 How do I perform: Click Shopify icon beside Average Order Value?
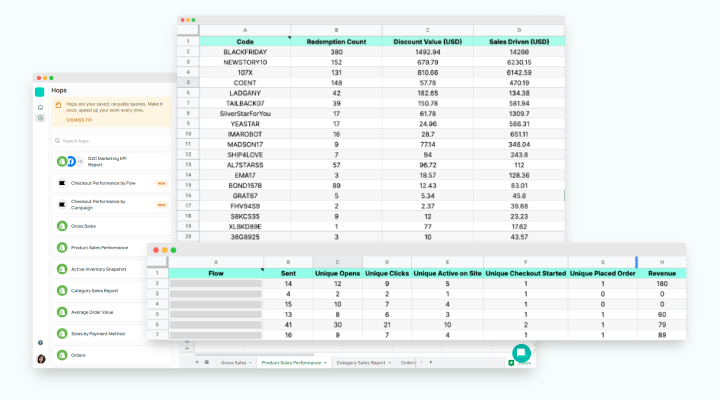click(x=62, y=312)
